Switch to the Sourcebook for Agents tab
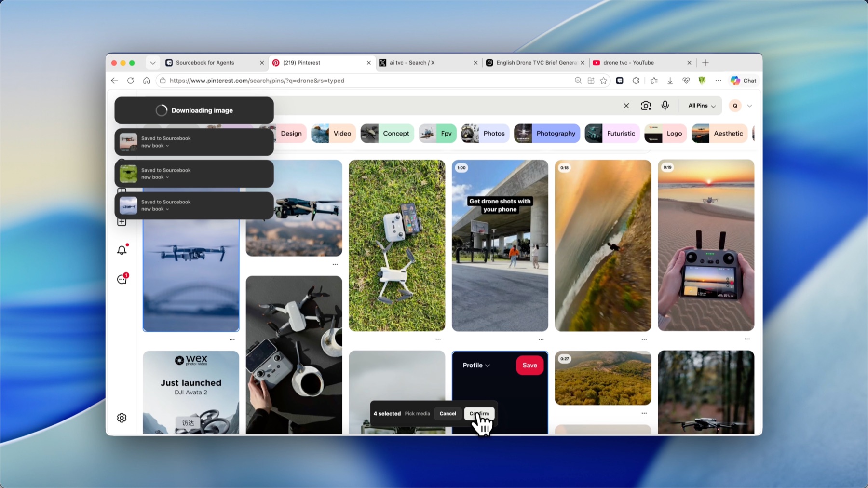 [x=214, y=63]
